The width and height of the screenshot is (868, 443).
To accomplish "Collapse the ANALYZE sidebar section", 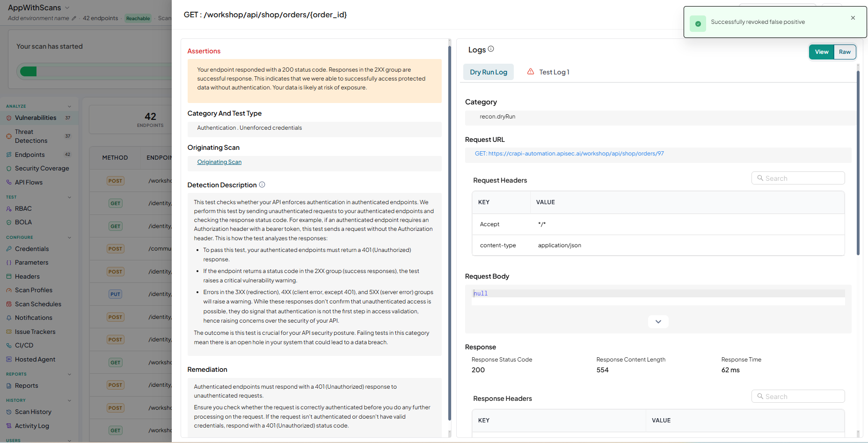I will click(70, 106).
